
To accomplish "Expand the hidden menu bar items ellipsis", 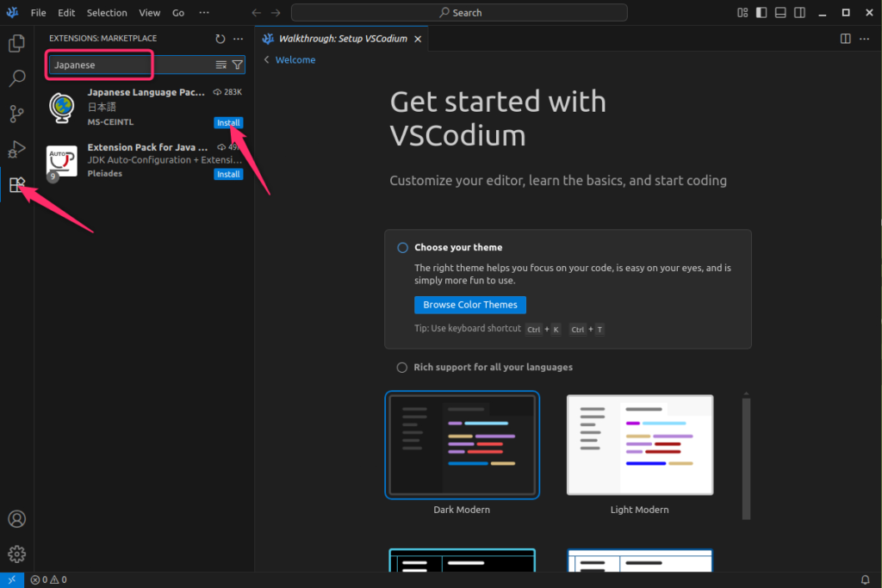I will pyautogui.click(x=203, y=13).
